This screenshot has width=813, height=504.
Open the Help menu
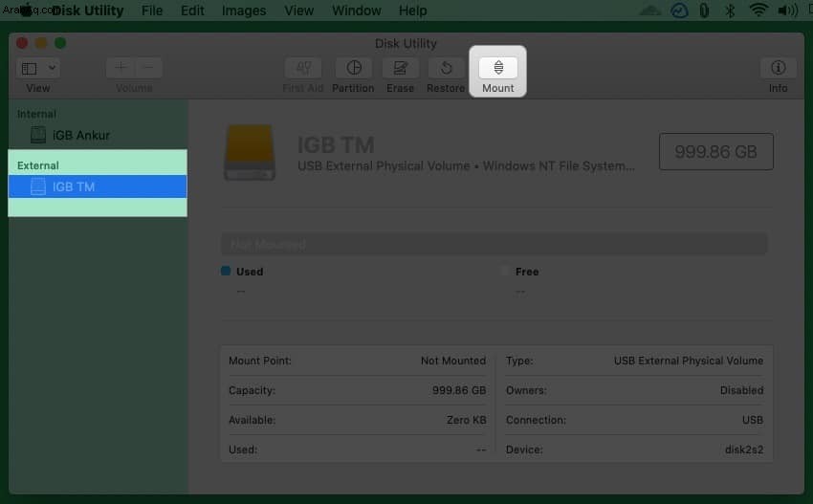[x=413, y=11]
